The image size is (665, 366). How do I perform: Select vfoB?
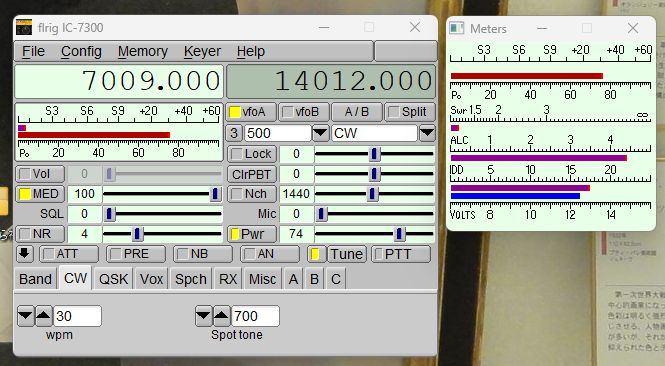[x=304, y=112]
